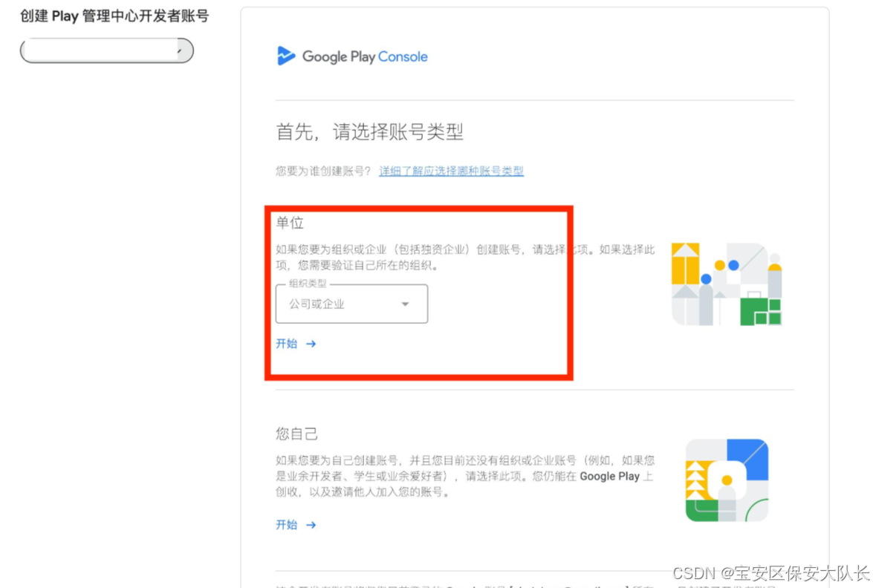
Task: Click the small arrow at the left field's end
Action: (179, 50)
